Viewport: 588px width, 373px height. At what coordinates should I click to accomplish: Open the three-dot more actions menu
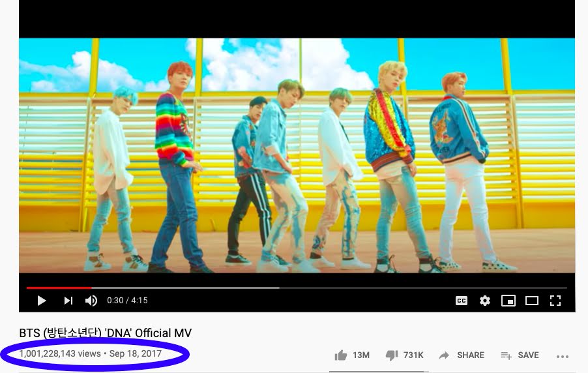pyautogui.click(x=563, y=357)
